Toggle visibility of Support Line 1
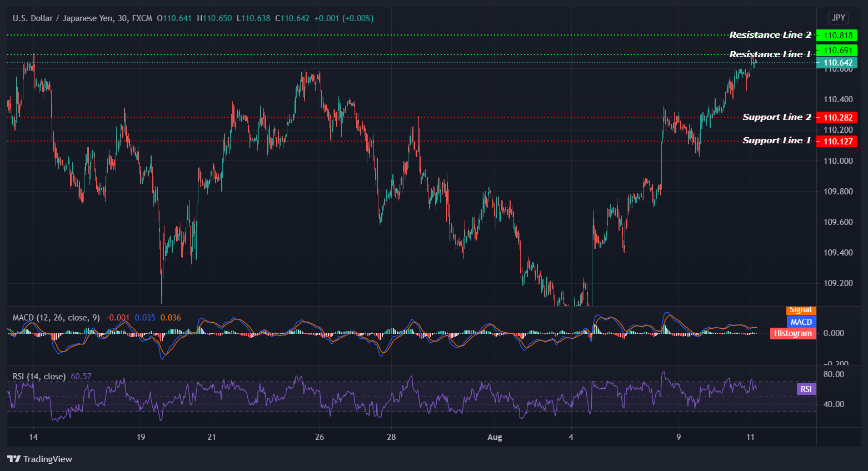Screen dimensions: 868x471 click(x=776, y=141)
